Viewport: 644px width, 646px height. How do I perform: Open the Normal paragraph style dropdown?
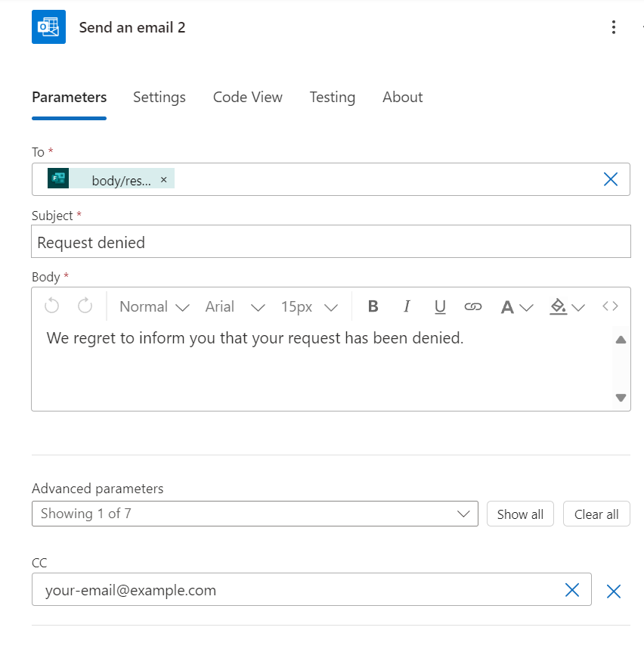click(153, 306)
